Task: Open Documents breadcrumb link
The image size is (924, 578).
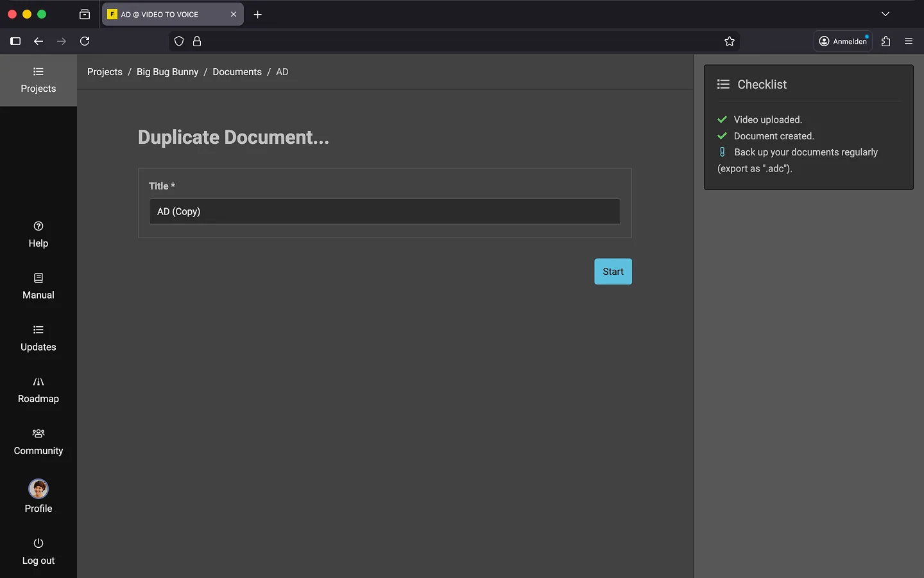Action: 237,72
